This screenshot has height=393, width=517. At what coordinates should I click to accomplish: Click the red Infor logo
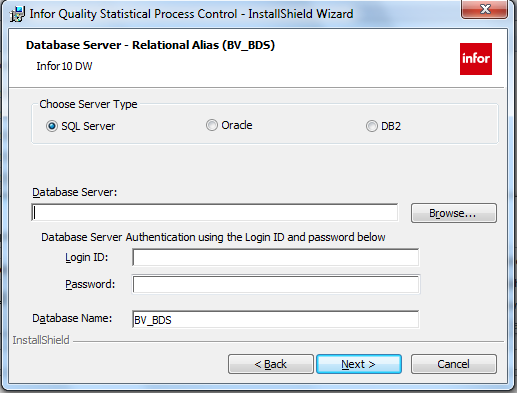[476, 59]
